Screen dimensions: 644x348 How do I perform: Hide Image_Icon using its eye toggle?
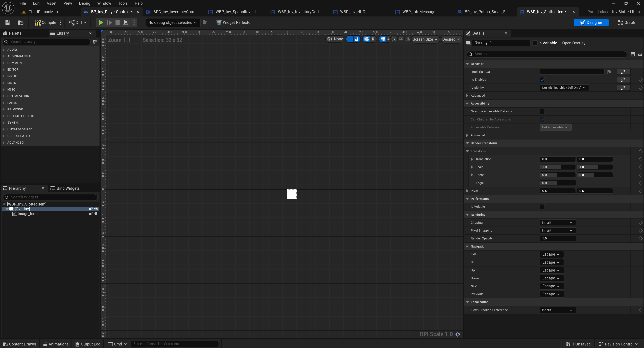pos(96,214)
